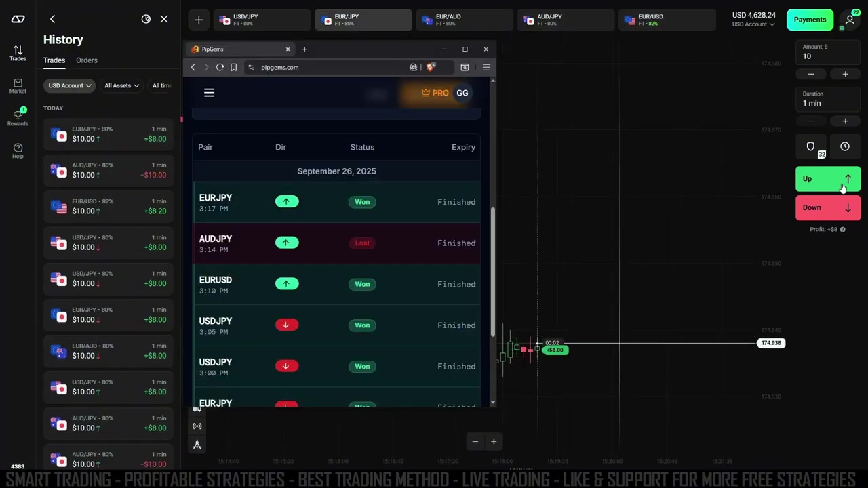The image size is (868, 488).
Task: Open the signals broadcast icon near chart
Action: [x=197, y=426]
